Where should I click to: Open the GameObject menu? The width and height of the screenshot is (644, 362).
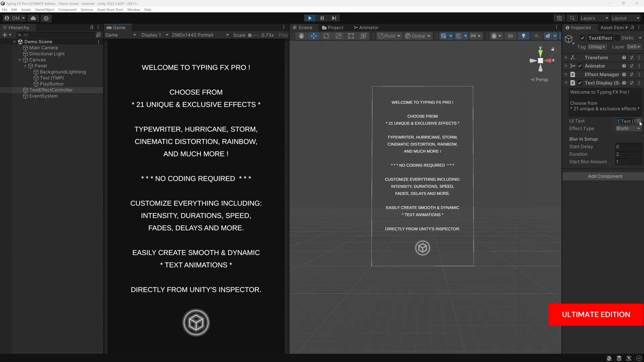point(45,10)
